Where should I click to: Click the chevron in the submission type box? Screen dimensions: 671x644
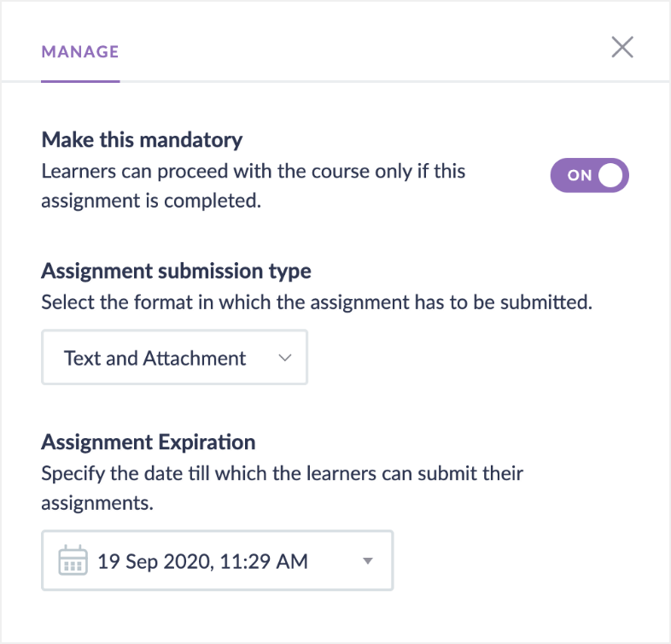pos(285,358)
